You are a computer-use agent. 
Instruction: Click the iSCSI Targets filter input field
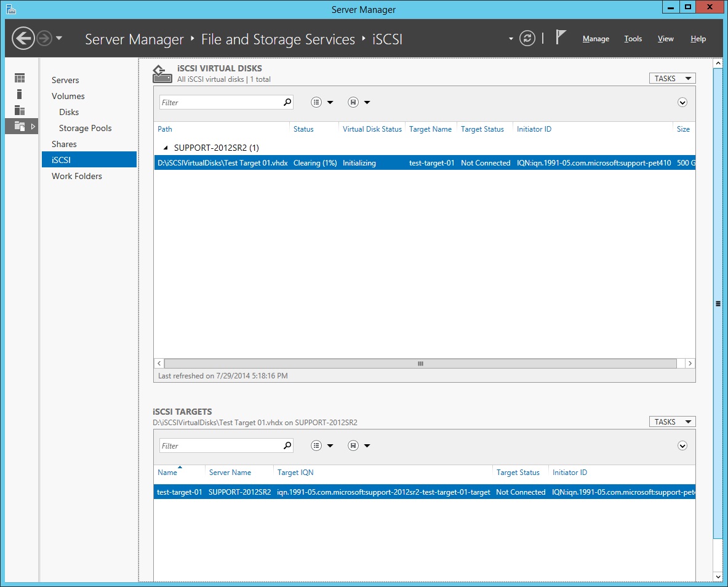[220, 446]
